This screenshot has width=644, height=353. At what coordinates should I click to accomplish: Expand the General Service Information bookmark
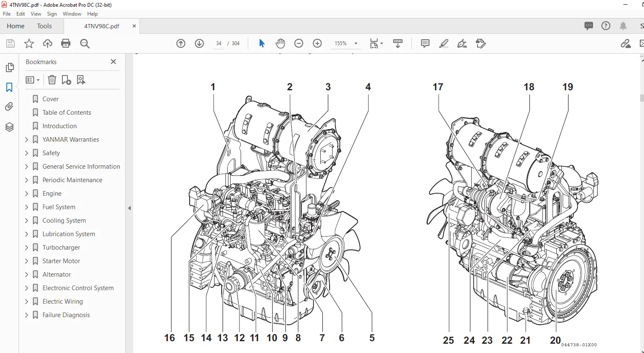tap(27, 167)
